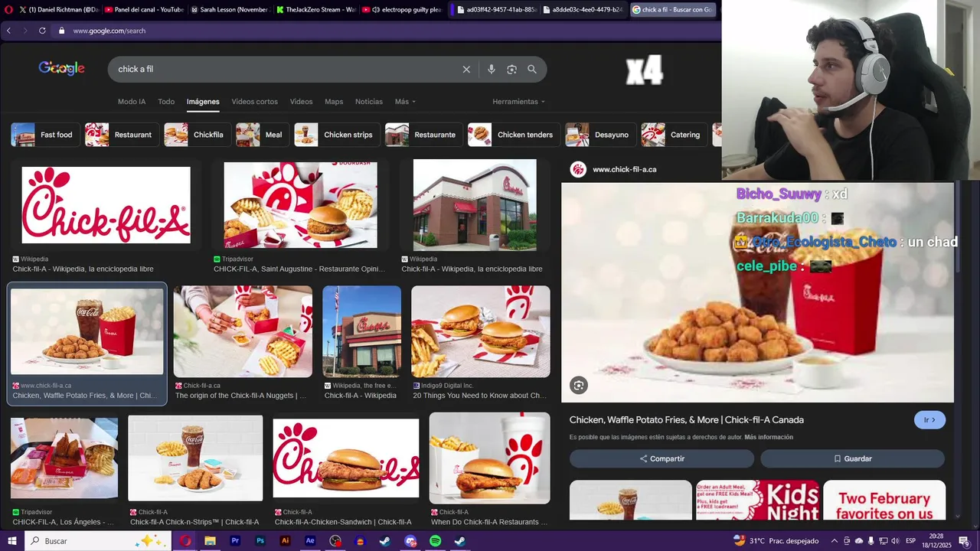
Task: Switch to TheJackZero Stream browser tab
Action: coord(315,9)
